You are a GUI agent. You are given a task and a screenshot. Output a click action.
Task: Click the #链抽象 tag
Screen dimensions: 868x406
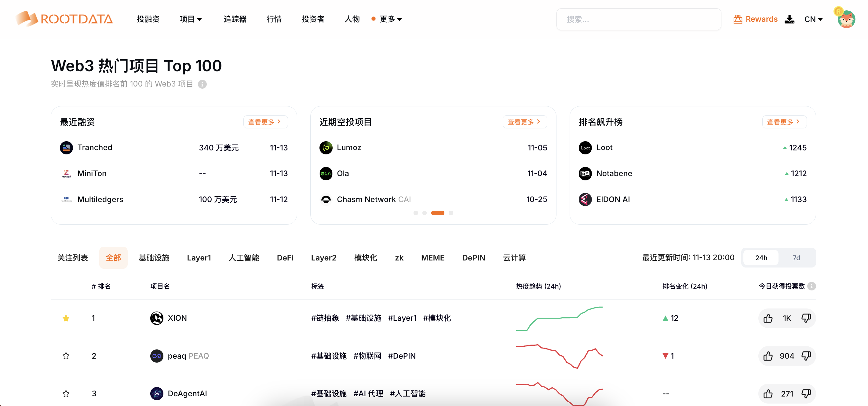(325, 318)
